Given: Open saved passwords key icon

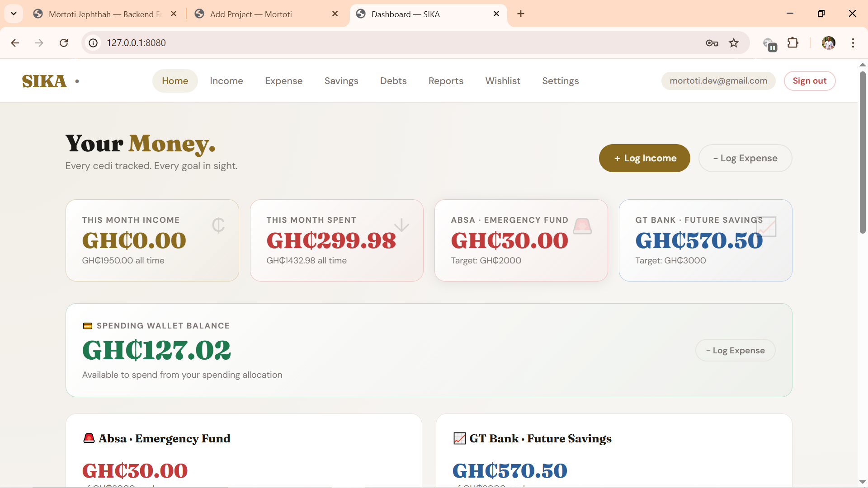Looking at the screenshot, I should pos(712,43).
